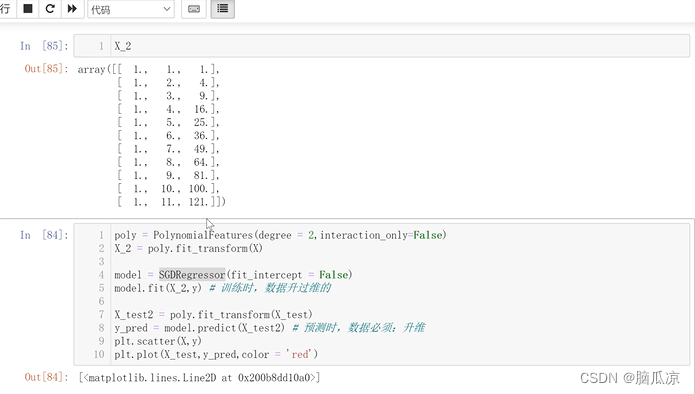This screenshot has height=394, width=695.
Task: Click the 行 (Run) button in the toolbar
Action: pos(7,8)
